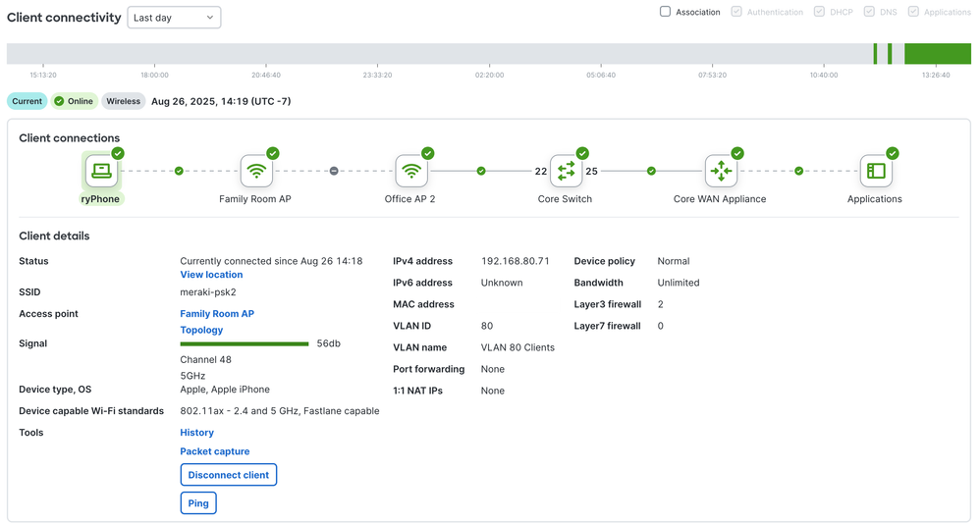Click the green check badge on Office AP 2
Viewport: 980px width, 524px height.
427,153
